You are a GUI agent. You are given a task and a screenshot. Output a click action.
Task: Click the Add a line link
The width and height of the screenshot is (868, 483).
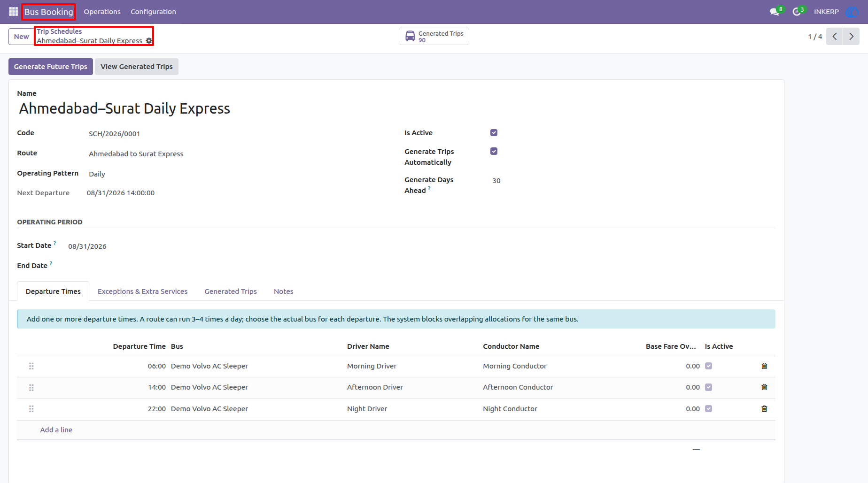pyautogui.click(x=56, y=430)
